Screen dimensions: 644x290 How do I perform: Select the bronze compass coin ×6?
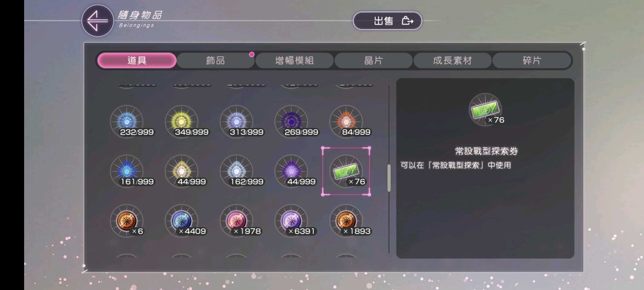pyautogui.click(x=127, y=221)
